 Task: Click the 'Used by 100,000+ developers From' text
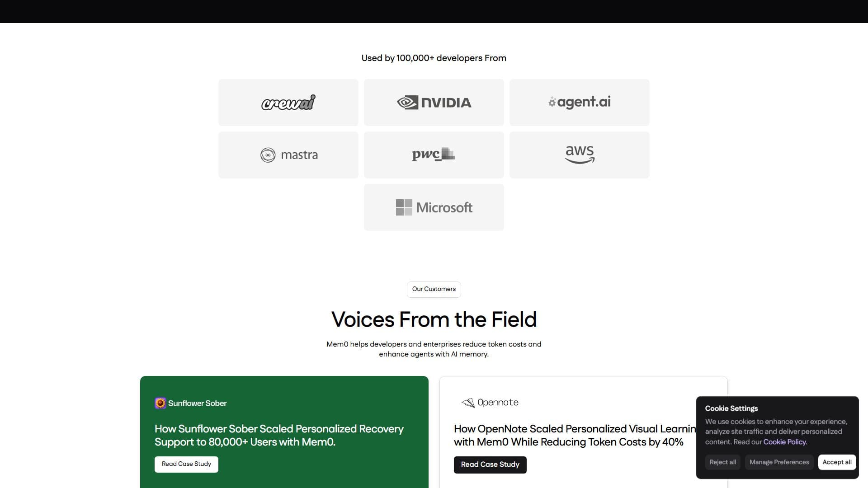pos(434,58)
